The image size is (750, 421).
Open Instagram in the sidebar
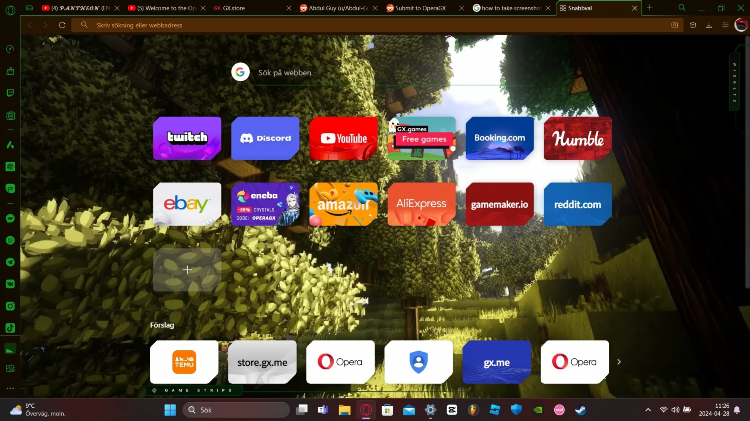tap(10, 306)
